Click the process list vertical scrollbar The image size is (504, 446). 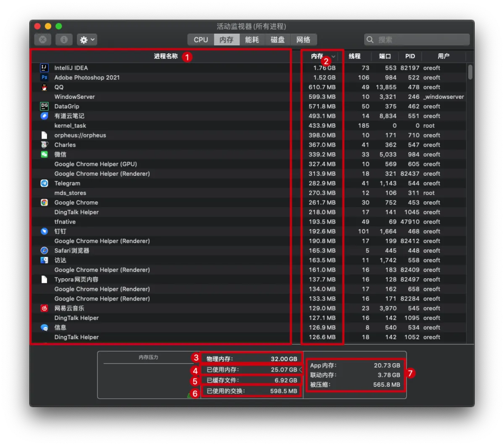coord(470,71)
